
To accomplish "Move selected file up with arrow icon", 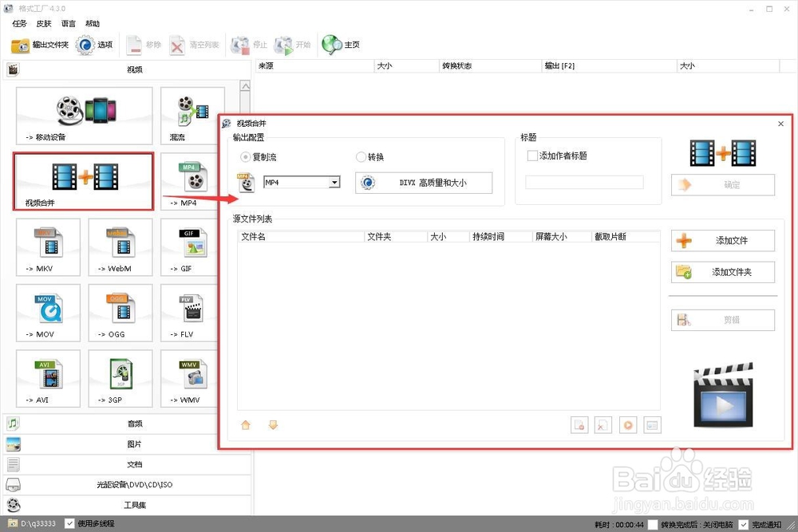I will click(246, 424).
